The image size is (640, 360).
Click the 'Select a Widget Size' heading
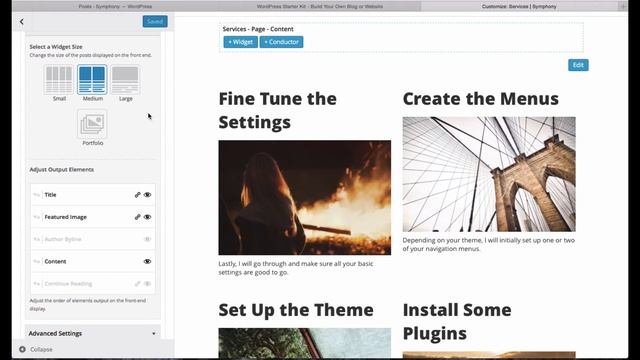[56, 47]
